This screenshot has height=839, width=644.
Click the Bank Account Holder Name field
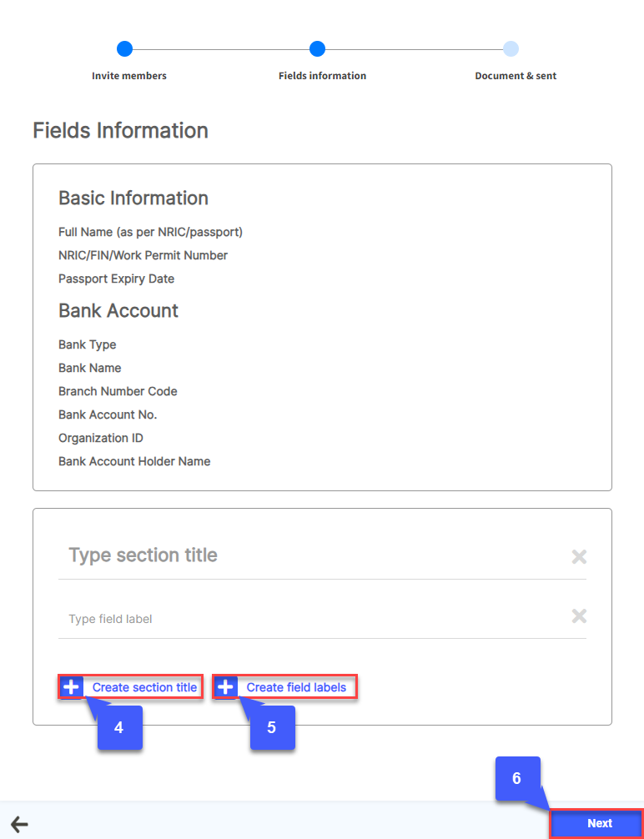(134, 461)
